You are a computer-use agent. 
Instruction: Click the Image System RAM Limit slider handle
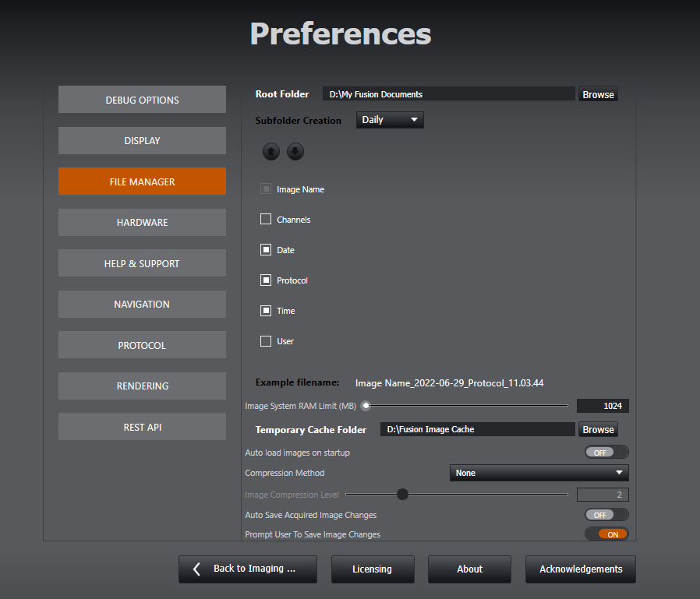point(365,405)
